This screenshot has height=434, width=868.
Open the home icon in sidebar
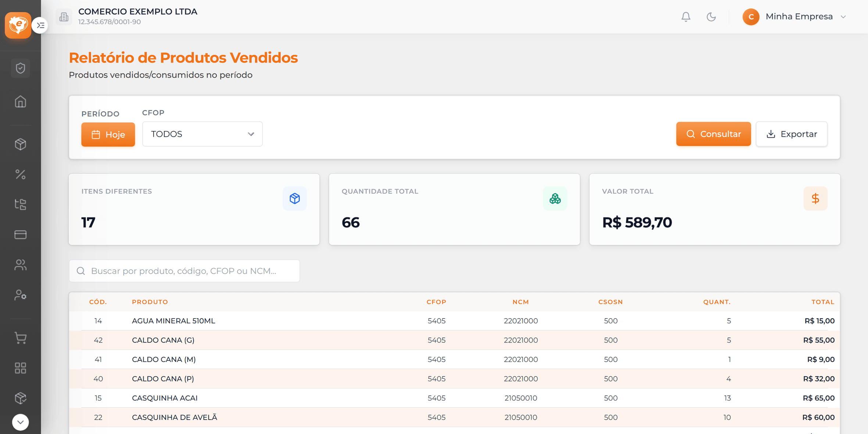point(21,102)
